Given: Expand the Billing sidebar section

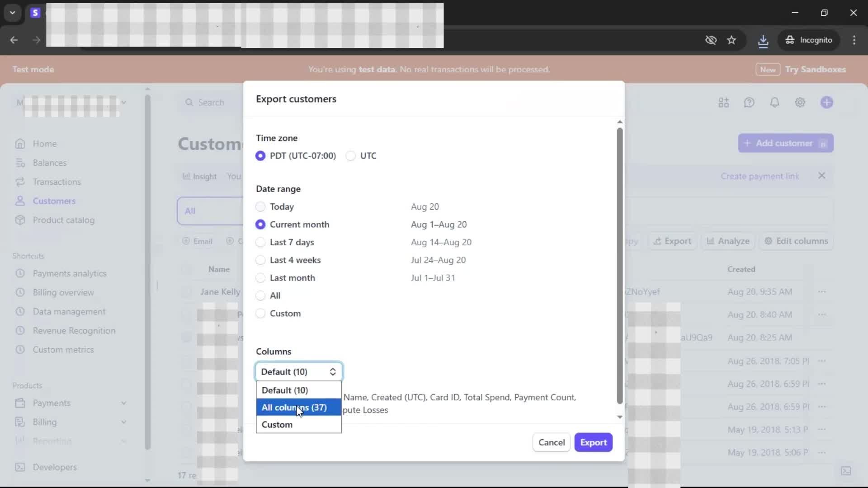Looking at the screenshot, I should [x=123, y=422].
